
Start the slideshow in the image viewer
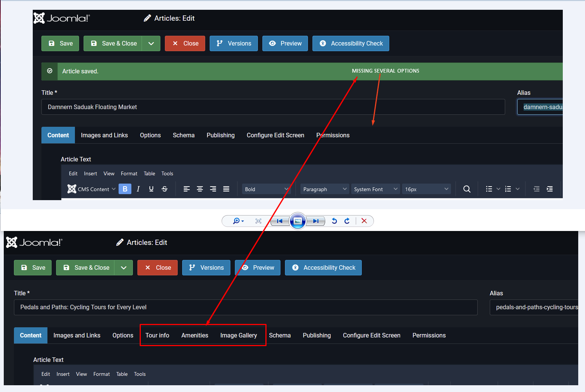point(297,221)
